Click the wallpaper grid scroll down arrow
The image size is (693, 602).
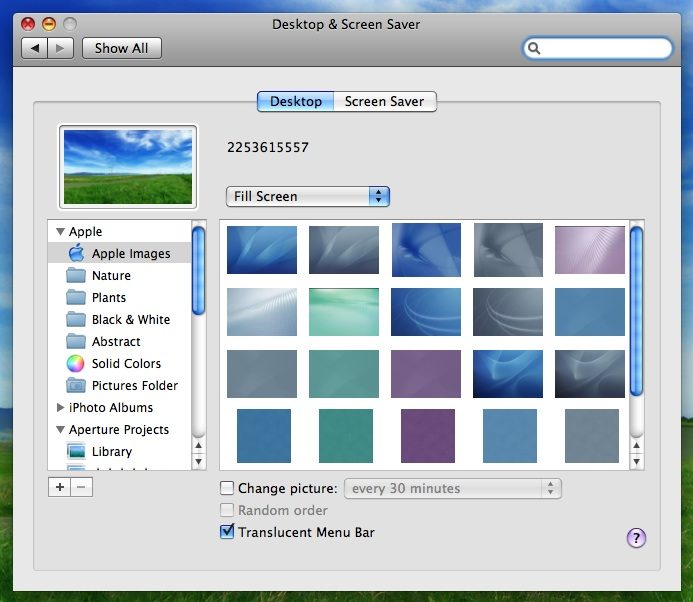click(x=636, y=462)
